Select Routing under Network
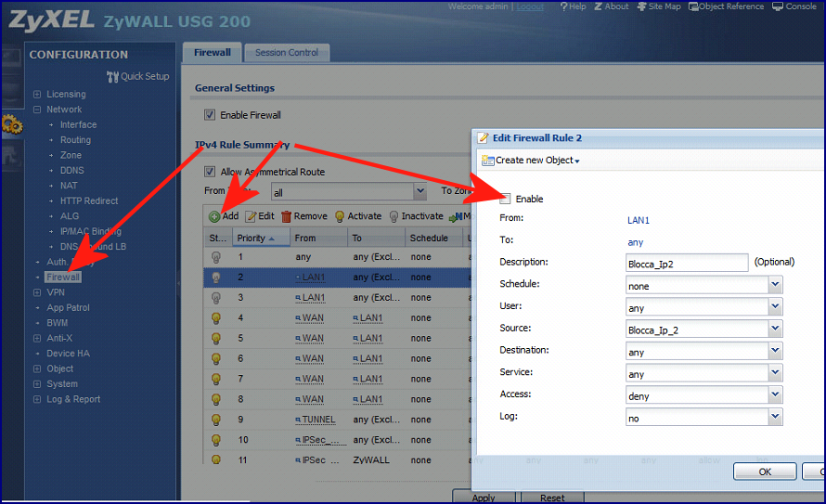Image resolution: width=826 pixels, height=504 pixels. click(x=75, y=140)
